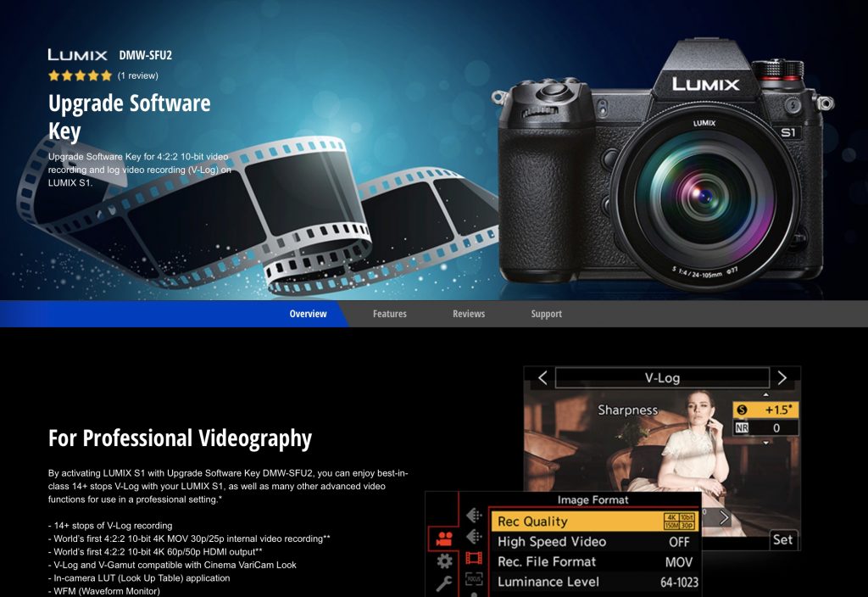This screenshot has height=597, width=868.
Task: Click the For Professional Videography heading
Action: click(x=180, y=438)
